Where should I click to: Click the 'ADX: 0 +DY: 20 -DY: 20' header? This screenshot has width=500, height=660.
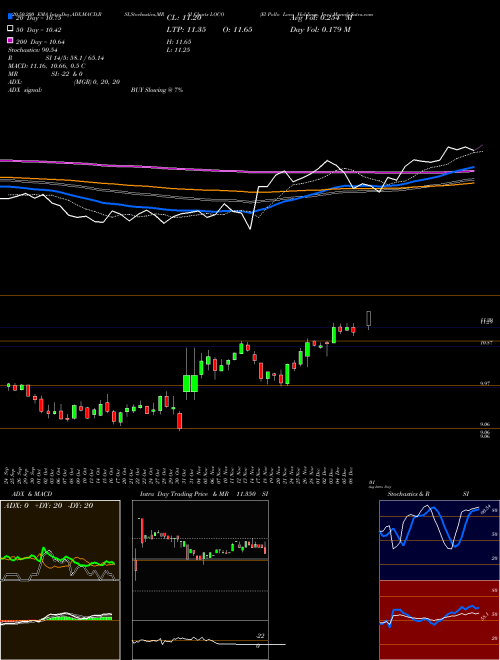click(48, 506)
